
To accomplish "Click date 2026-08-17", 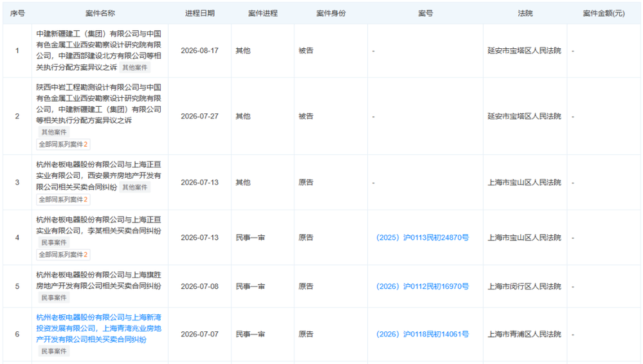I will [x=200, y=50].
